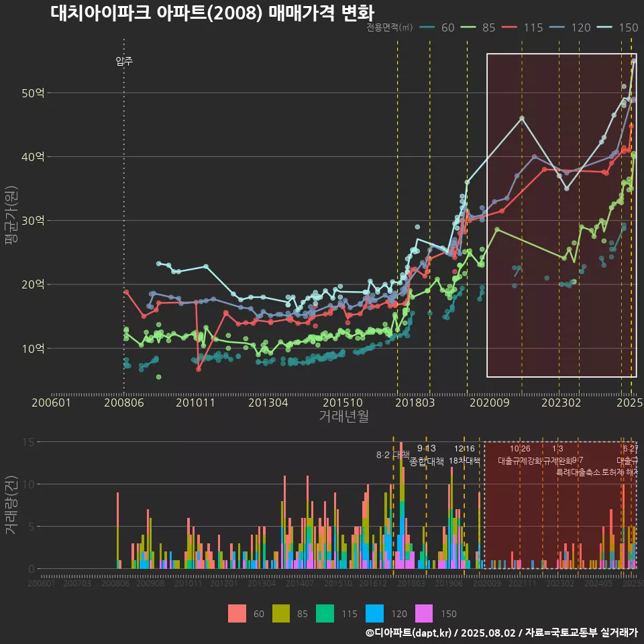Click the blue-gray 120 line swatch in top legend
Viewport: 644px width, 644px height.
click(x=557, y=28)
